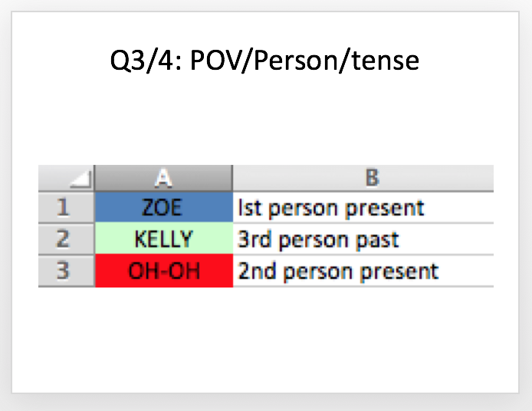Click the select-all corner triangle

coord(81,179)
